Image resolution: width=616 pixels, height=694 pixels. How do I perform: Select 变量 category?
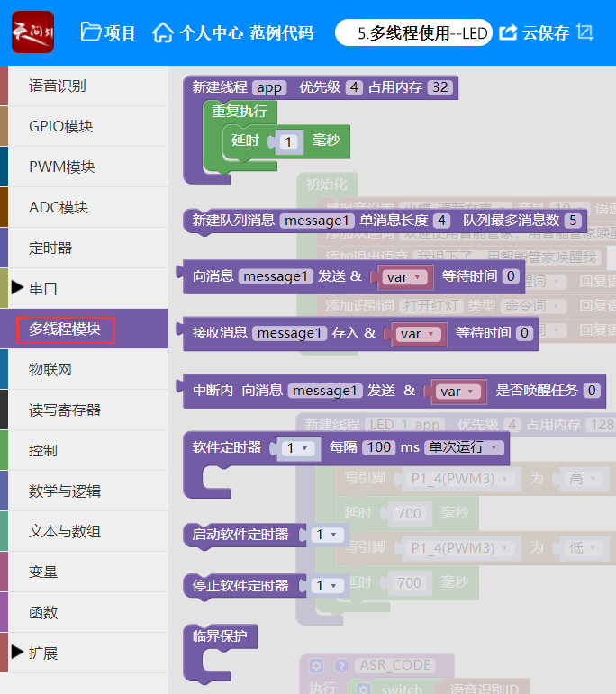(x=84, y=572)
